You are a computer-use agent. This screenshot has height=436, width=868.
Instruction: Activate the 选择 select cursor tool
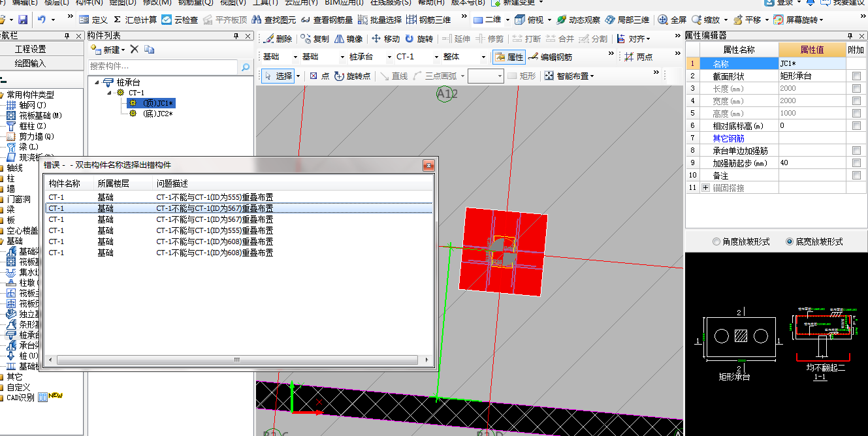278,76
